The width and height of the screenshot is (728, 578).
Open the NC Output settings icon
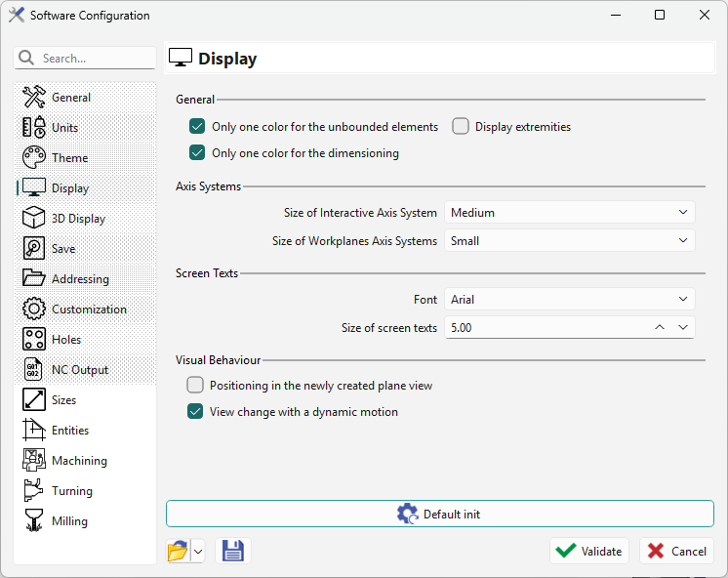coord(34,370)
